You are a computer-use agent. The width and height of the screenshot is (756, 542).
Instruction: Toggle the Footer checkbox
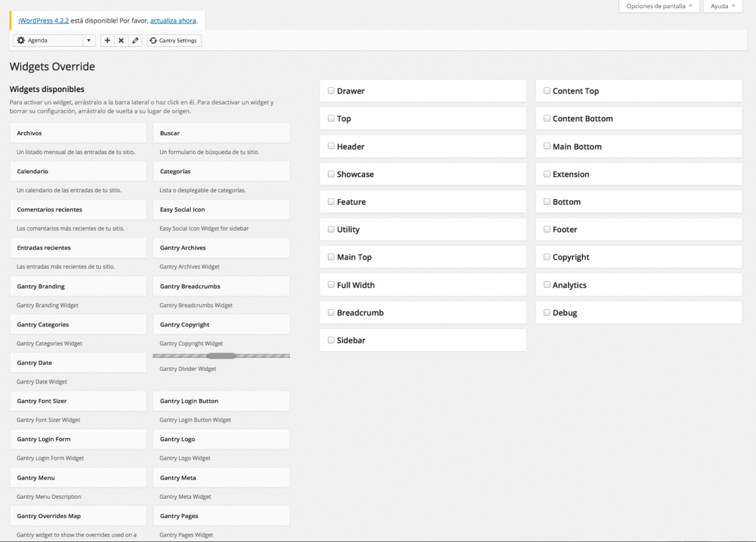[x=547, y=229]
